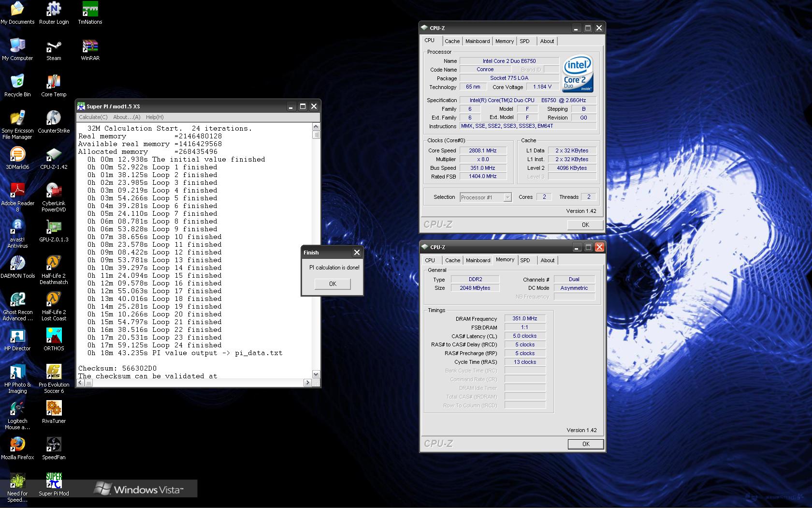Open Router Login shortcut
Viewport: 812px width, 508px height.
pyautogui.click(x=54, y=13)
